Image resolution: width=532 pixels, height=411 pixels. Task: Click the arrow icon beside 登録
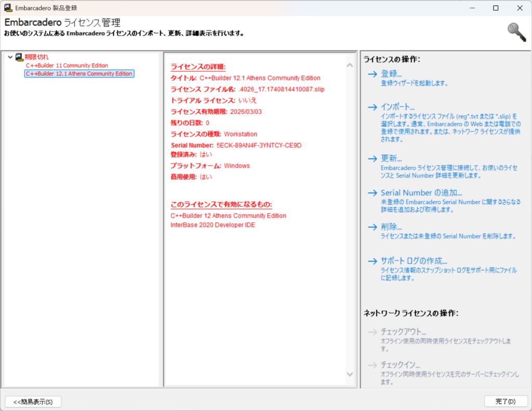coord(371,74)
